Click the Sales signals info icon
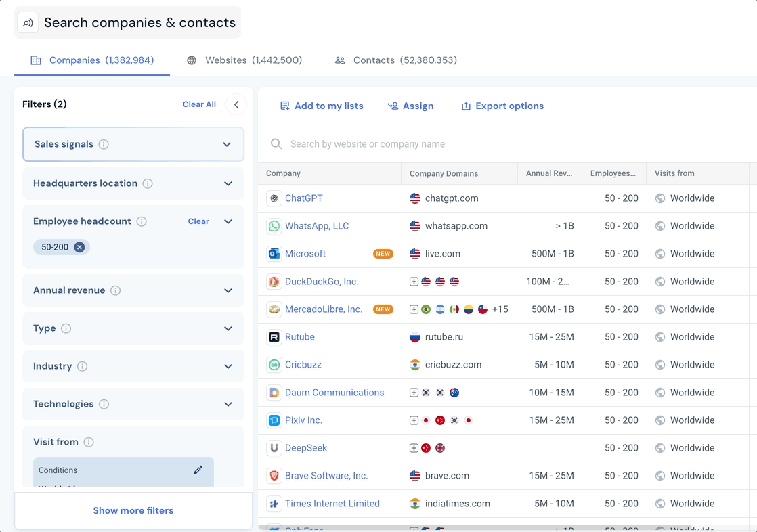 point(104,144)
